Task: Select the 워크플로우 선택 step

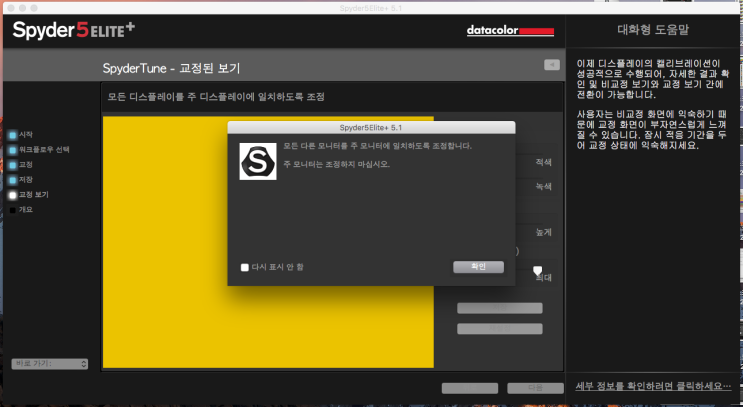Action: click(44, 150)
